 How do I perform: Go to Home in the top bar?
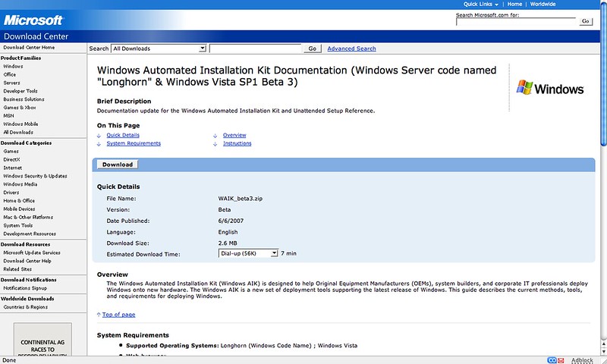[x=514, y=4]
